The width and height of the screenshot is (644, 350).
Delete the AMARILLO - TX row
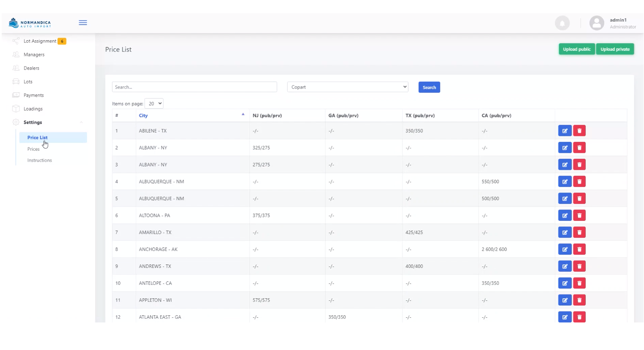(x=579, y=233)
